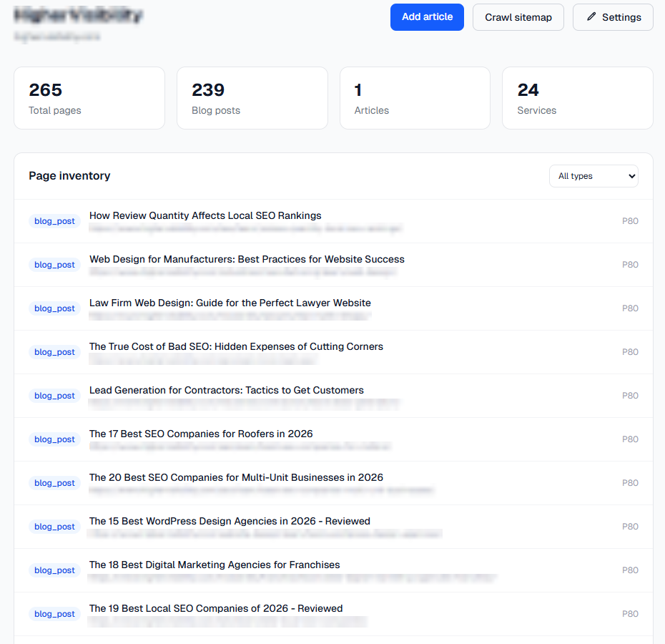Image resolution: width=665 pixels, height=644 pixels.
Task: Expand the type filter in Page inventory header
Action: (593, 176)
